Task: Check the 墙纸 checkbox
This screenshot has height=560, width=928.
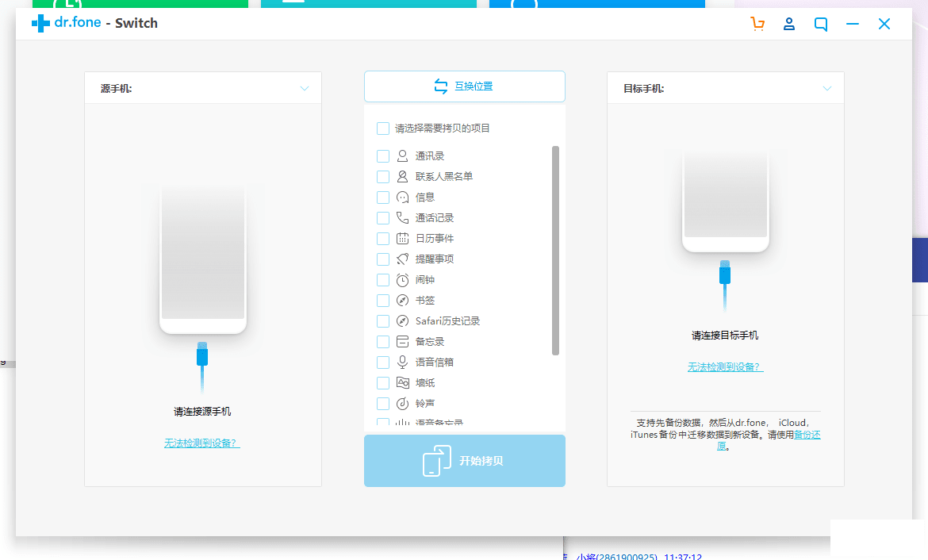Action: [x=383, y=383]
